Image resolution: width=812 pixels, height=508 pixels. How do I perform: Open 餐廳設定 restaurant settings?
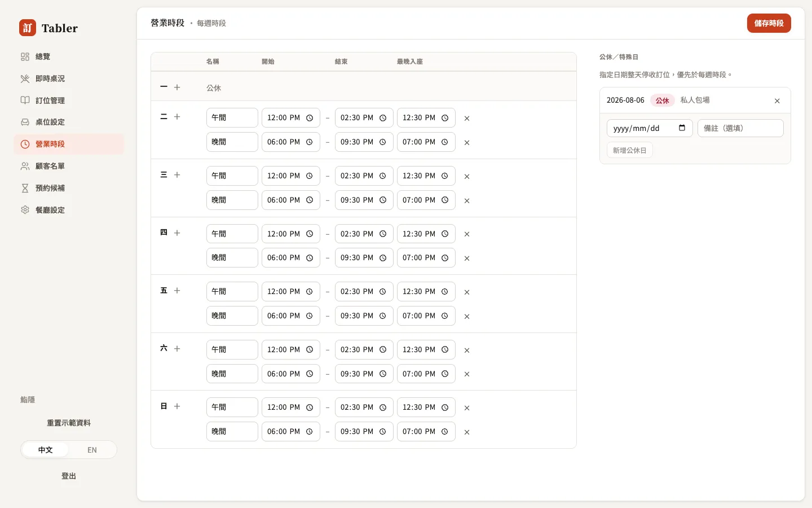pos(69,210)
